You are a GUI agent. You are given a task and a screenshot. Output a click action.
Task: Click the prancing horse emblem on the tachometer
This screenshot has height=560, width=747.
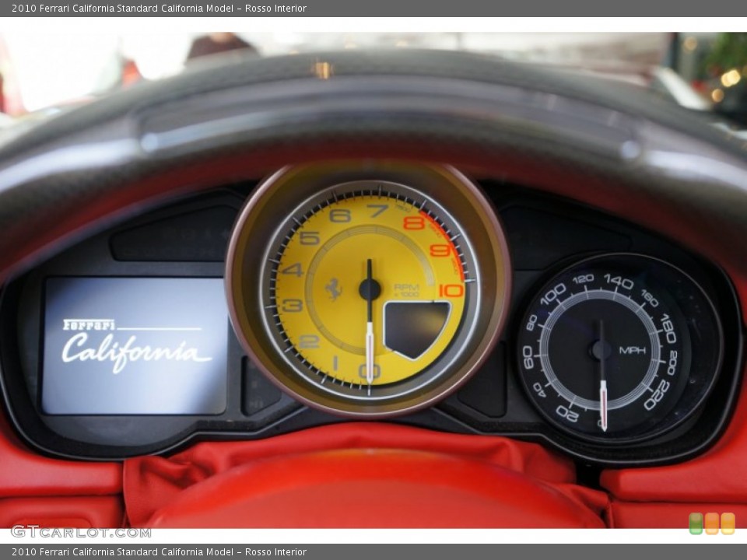pyautogui.click(x=334, y=289)
